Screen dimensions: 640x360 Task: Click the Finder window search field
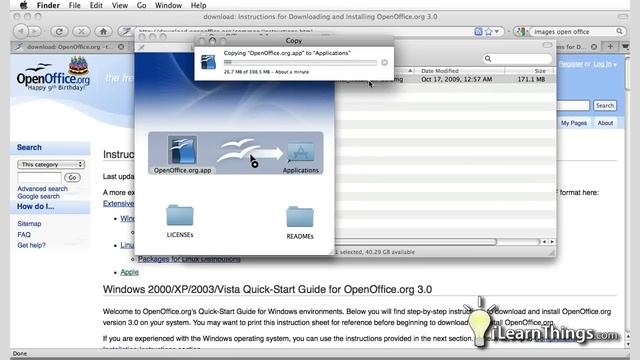tap(517, 59)
